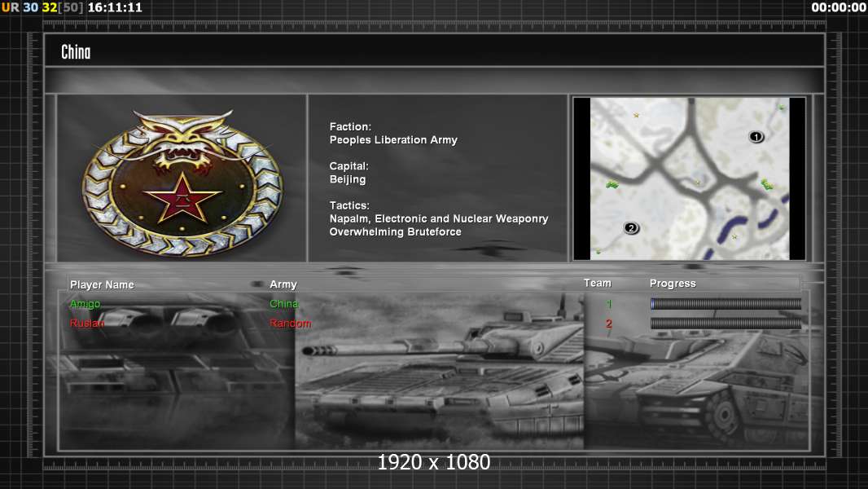Click the Army column header
This screenshot has height=489, width=868.
point(283,284)
